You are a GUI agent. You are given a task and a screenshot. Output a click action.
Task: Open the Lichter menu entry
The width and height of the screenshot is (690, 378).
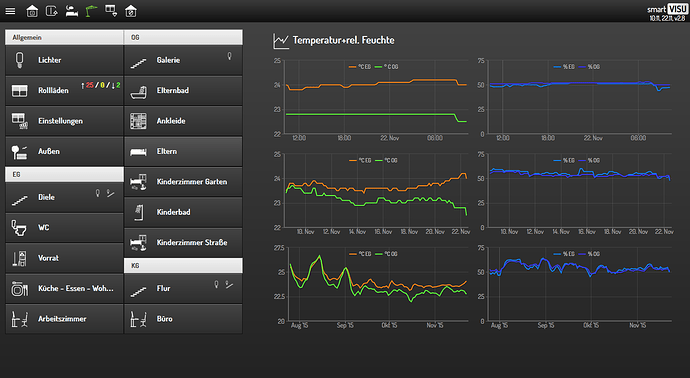64,60
